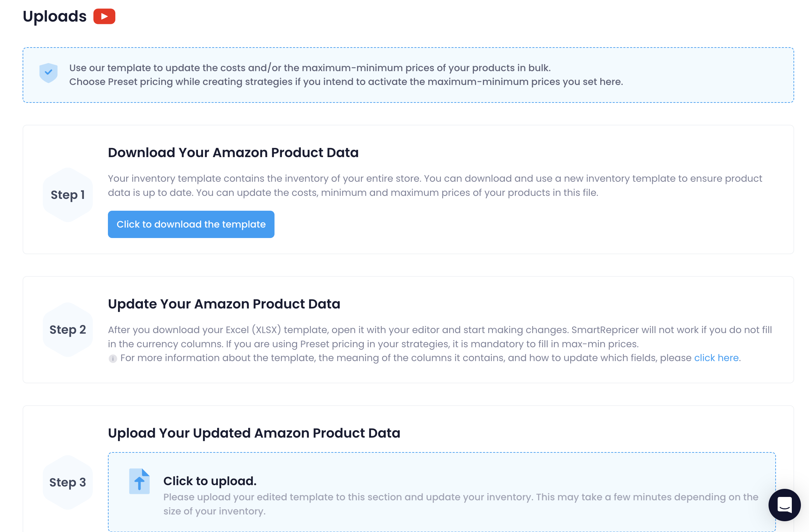
Task: Open the chat support widget icon
Action: (x=784, y=505)
